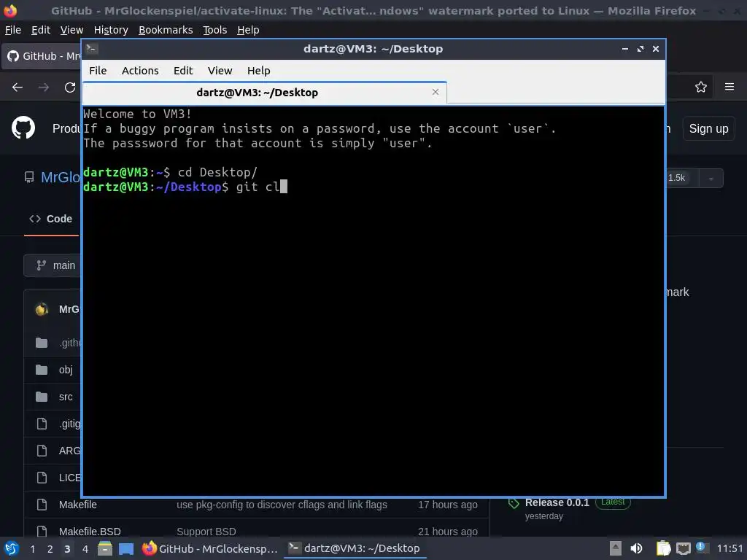Switch to workspace 4
This screenshot has width=747, height=560.
(x=85, y=549)
